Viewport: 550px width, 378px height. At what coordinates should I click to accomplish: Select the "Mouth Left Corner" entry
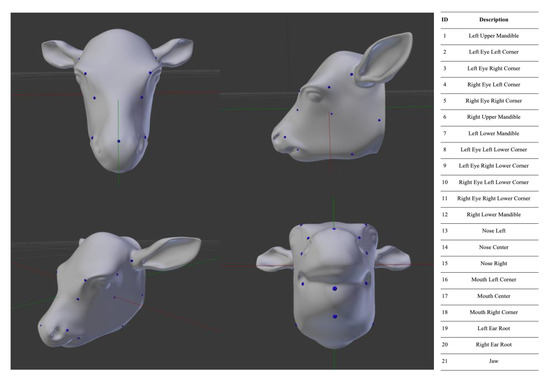coord(494,279)
